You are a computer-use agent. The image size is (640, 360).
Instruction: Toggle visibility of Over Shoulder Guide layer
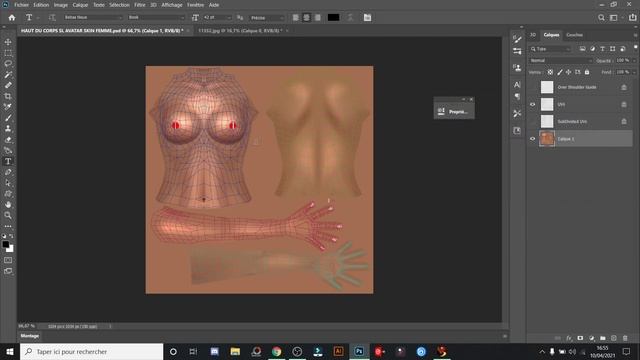tap(532, 87)
